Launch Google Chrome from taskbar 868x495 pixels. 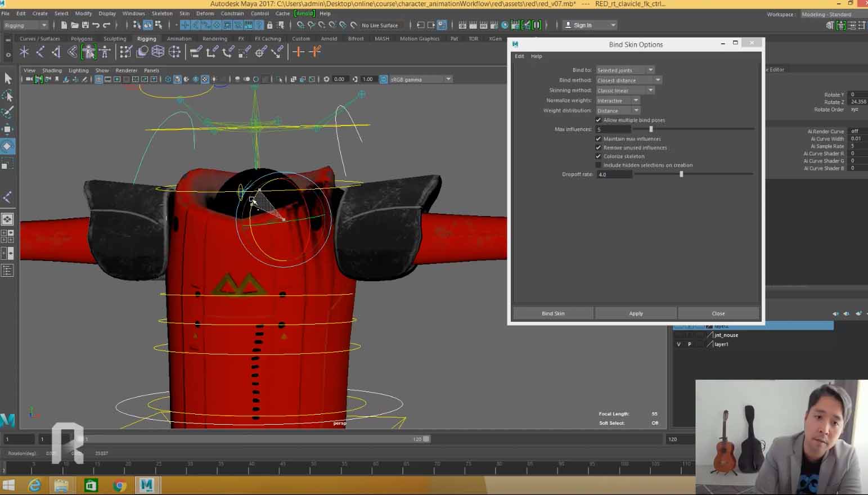click(119, 485)
